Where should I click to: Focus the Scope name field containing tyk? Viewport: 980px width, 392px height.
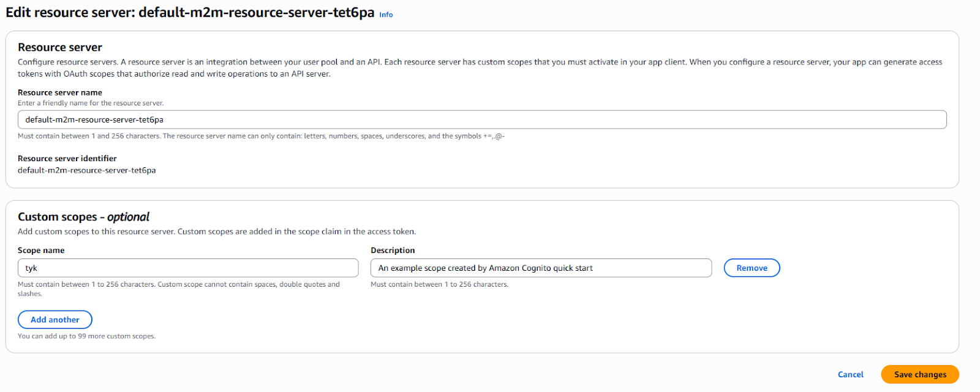click(x=188, y=268)
